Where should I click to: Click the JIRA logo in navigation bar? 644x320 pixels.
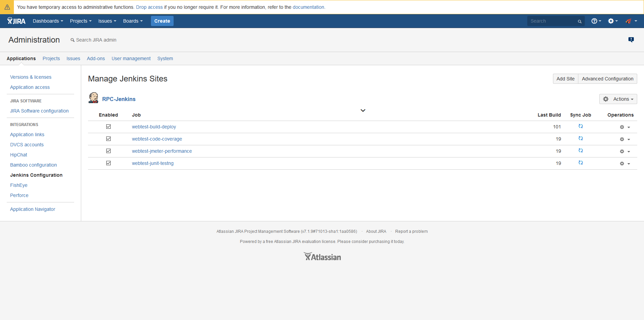click(x=16, y=21)
